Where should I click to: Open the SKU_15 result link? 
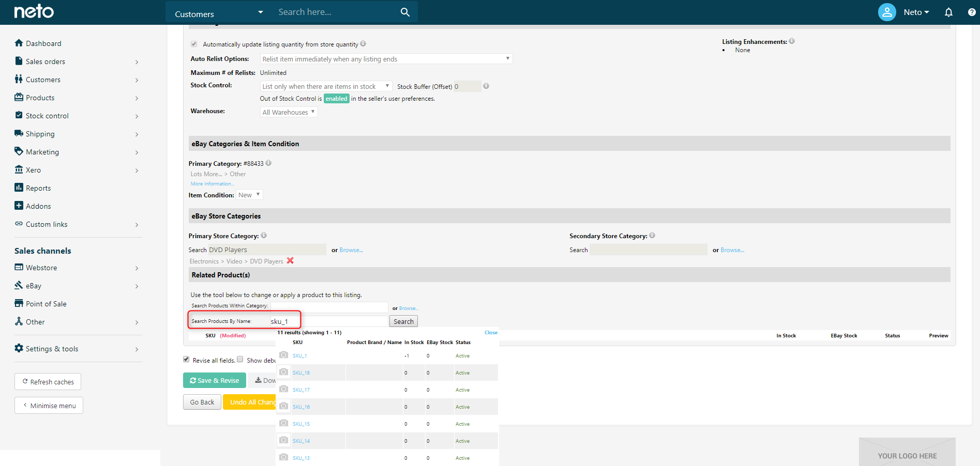(301, 424)
